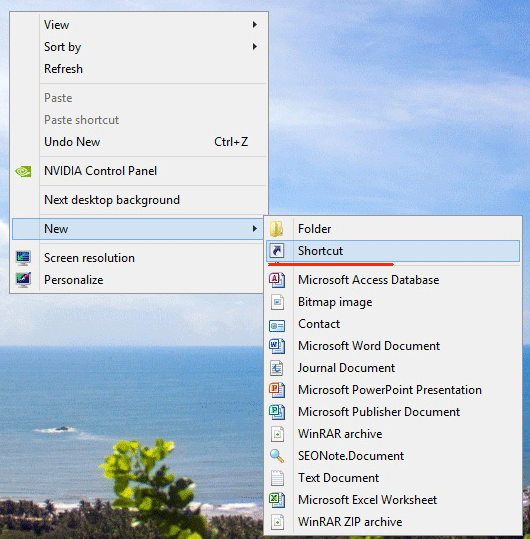The height and width of the screenshot is (539, 530).
Task: Click the Contact card icon
Action: (277, 325)
